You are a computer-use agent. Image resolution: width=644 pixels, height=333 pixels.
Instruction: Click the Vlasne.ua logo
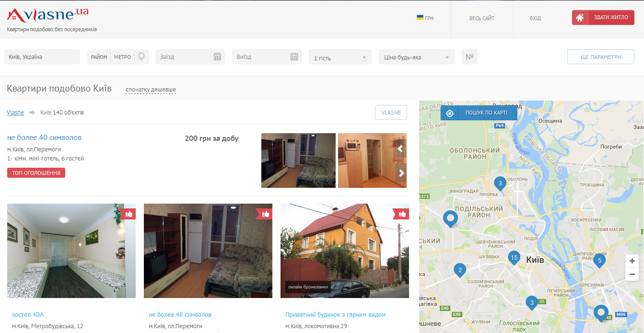[47, 15]
